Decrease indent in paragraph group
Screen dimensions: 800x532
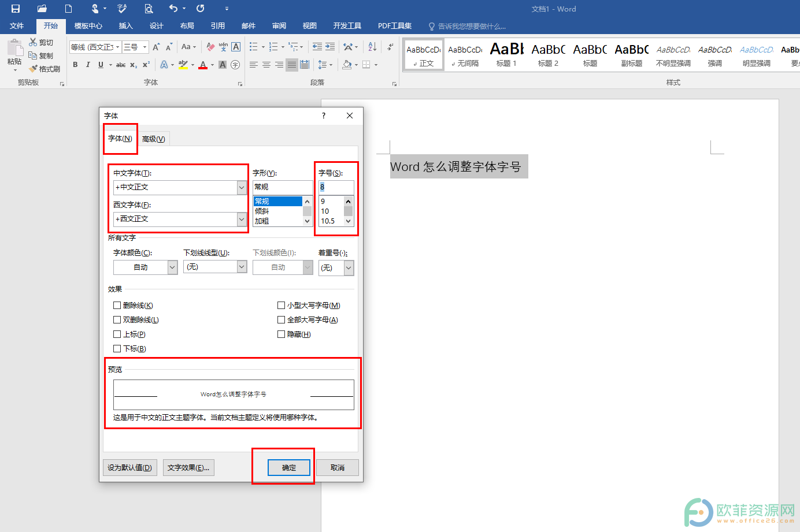tap(317, 47)
